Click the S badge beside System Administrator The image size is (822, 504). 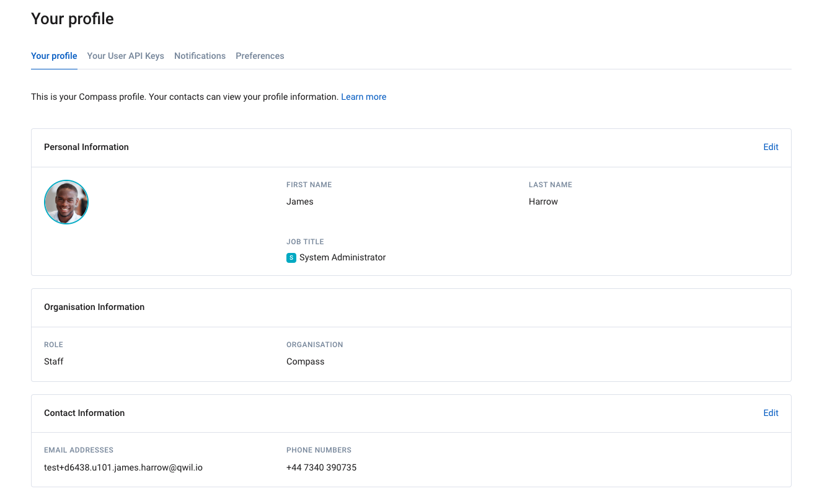tap(291, 257)
